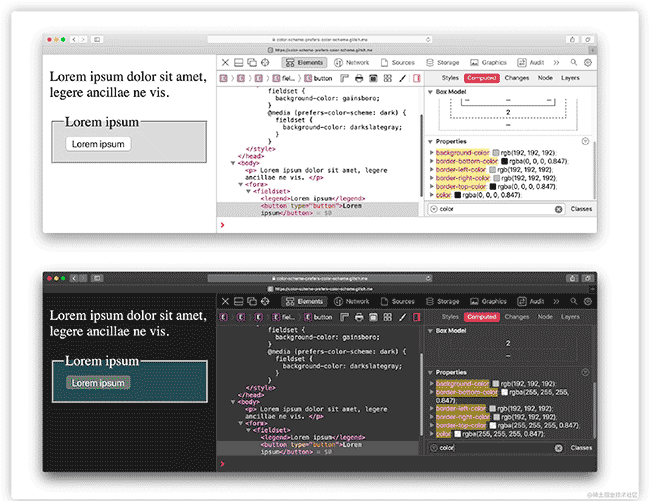
Task: Open the Changes tab in dark inspector
Action: point(517,317)
